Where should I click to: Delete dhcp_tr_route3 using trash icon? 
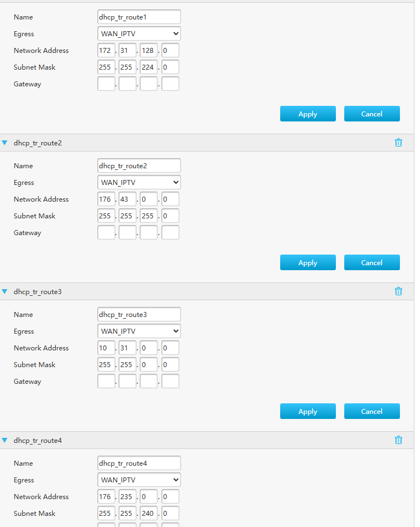coord(398,291)
